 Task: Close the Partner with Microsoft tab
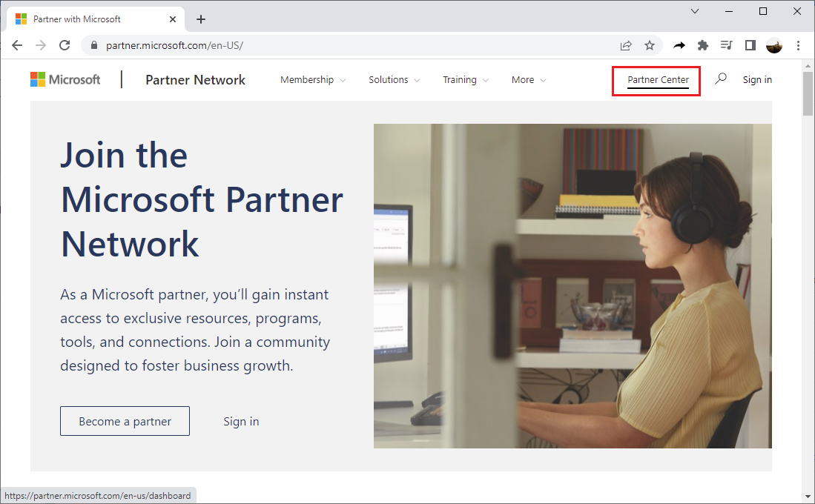[x=173, y=19]
